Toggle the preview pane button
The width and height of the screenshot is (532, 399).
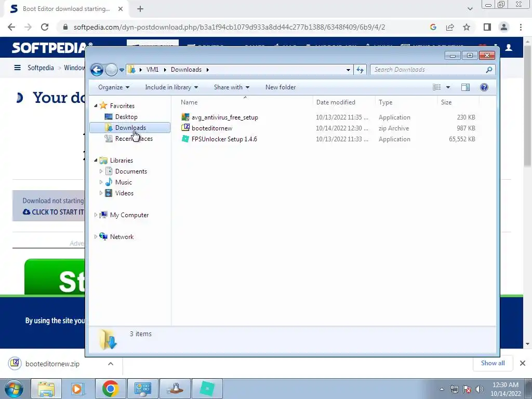tap(465, 87)
